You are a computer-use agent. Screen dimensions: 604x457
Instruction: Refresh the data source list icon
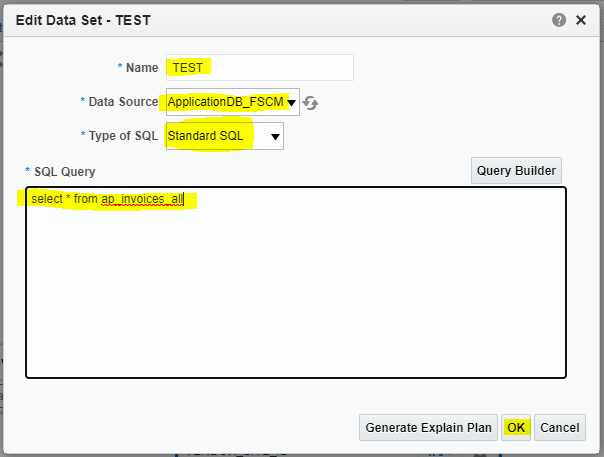pos(310,103)
